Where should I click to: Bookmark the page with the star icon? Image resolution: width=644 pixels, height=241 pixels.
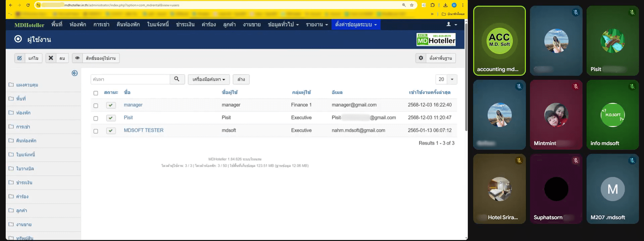click(412, 5)
